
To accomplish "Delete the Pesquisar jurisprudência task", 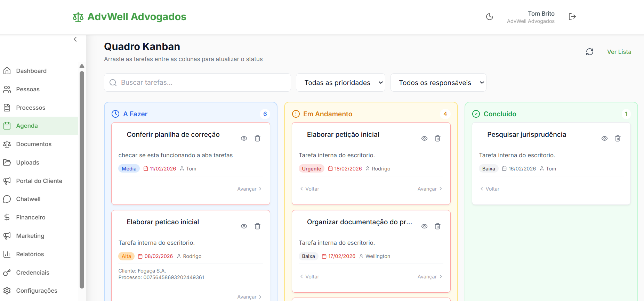I will click(618, 139).
